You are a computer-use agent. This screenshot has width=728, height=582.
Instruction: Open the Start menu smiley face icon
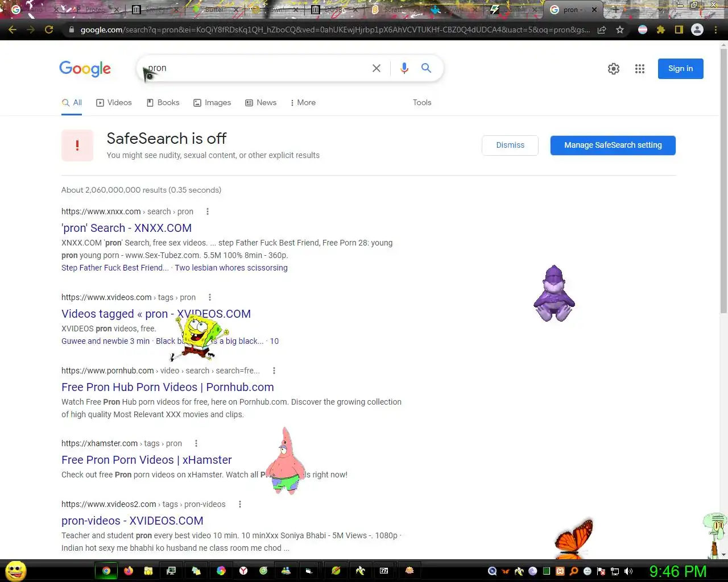point(16,571)
